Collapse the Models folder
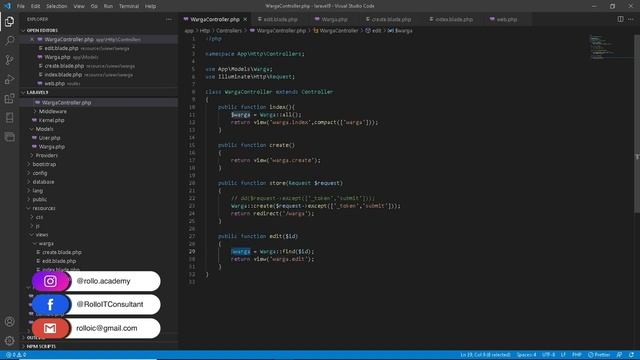Viewport: 640px width, 360px height. coord(44,129)
